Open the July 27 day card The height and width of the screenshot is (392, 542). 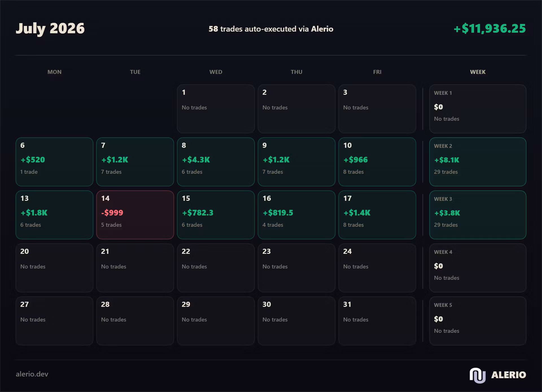coord(54,321)
